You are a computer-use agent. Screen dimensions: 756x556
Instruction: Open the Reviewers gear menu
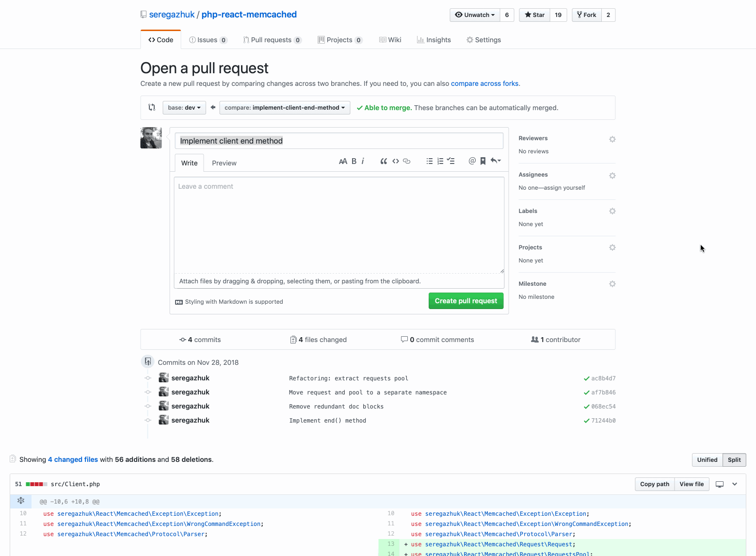tap(612, 139)
